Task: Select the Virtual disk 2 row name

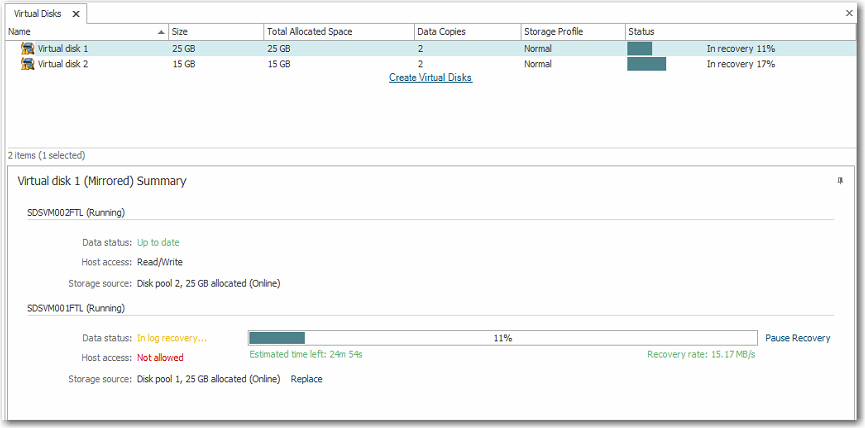Action: pos(63,64)
